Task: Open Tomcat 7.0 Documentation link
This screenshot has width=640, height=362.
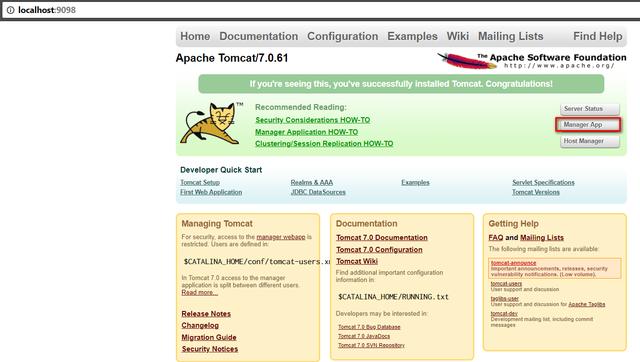Action: 382,238
